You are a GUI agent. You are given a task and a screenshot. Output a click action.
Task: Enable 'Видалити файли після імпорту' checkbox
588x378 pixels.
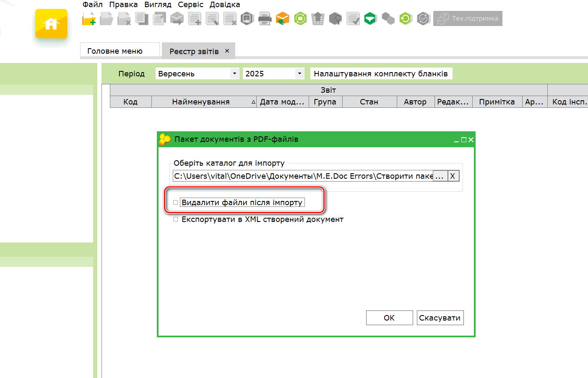(176, 203)
